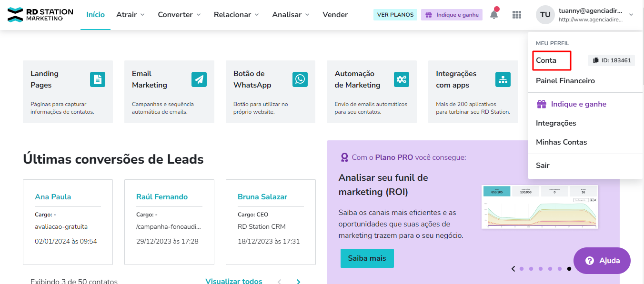The height and width of the screenshot is (284, 644).
Task: Click the question mark Ajuda icon
Action: (590, 261)
